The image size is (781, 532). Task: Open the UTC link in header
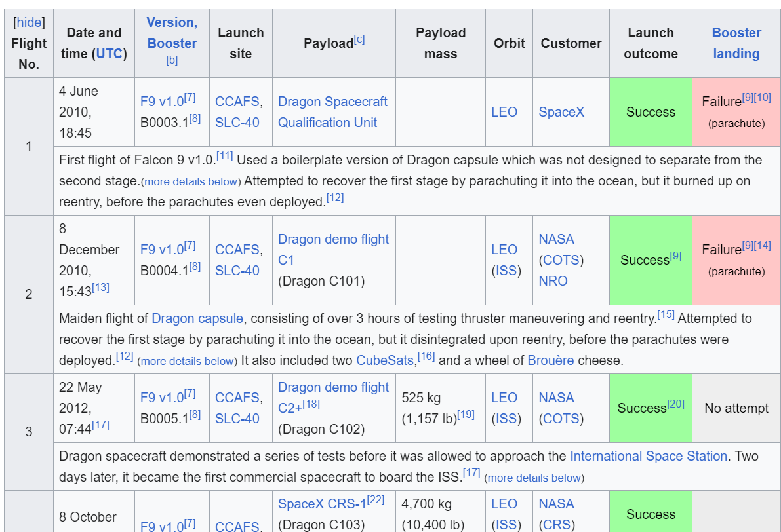tap(110, 54)
